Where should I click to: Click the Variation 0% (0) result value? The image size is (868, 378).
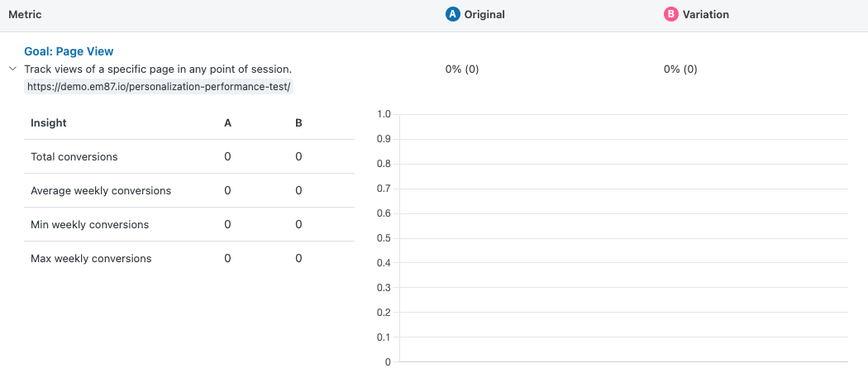pos(680,69)
